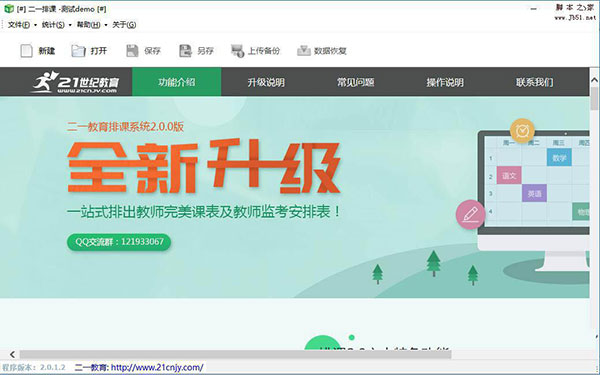Click the orange alarm clock circle icon
This screenshot has height=375, width=600.
point(522,131)
